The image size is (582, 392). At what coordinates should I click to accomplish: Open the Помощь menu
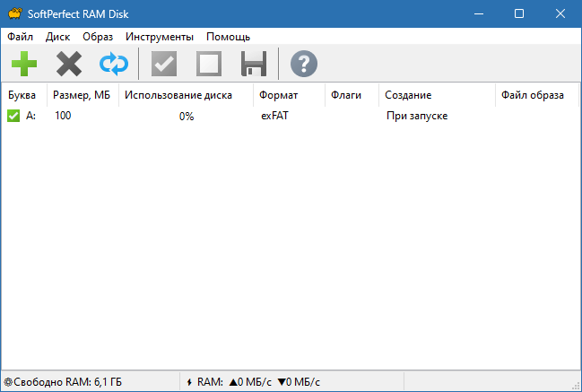[229, 37]
